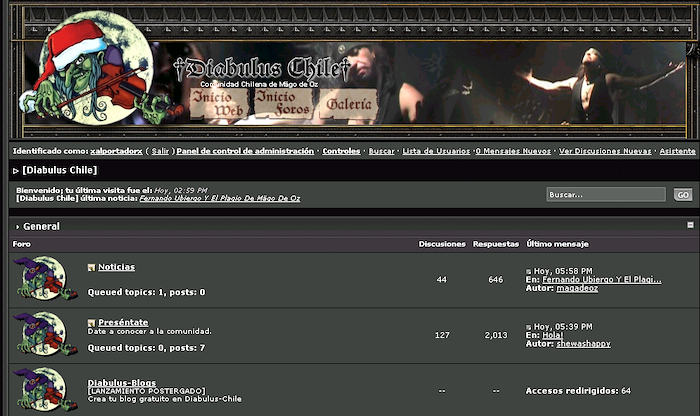Open the xalportadorx user profile link
The height and width of the screenshot is (416, 700).
tap(116, 151)
